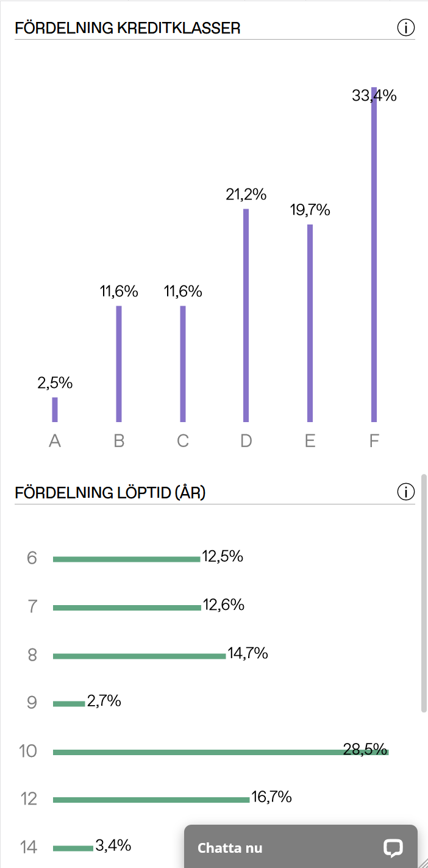Screen dimensions: 428x868
Task: Open the FÖRDELNING KREDITKLASSER section header
Action: click(128, 27)
